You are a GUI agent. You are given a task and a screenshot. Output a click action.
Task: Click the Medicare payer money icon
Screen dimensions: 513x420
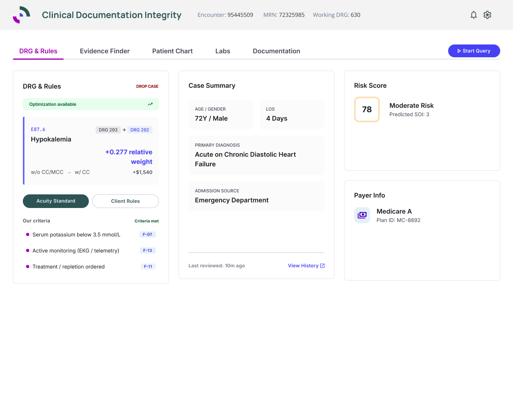tap(362, 215)
